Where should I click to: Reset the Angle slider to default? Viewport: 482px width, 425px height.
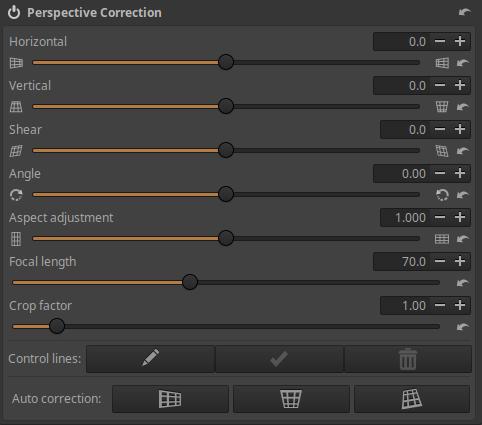(x=463, y=195)
